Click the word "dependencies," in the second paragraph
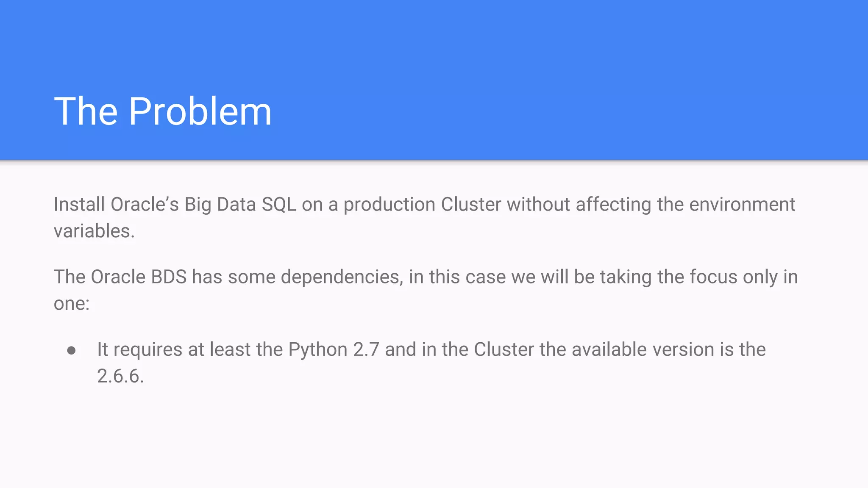868x488 pixels. [342, 277]
